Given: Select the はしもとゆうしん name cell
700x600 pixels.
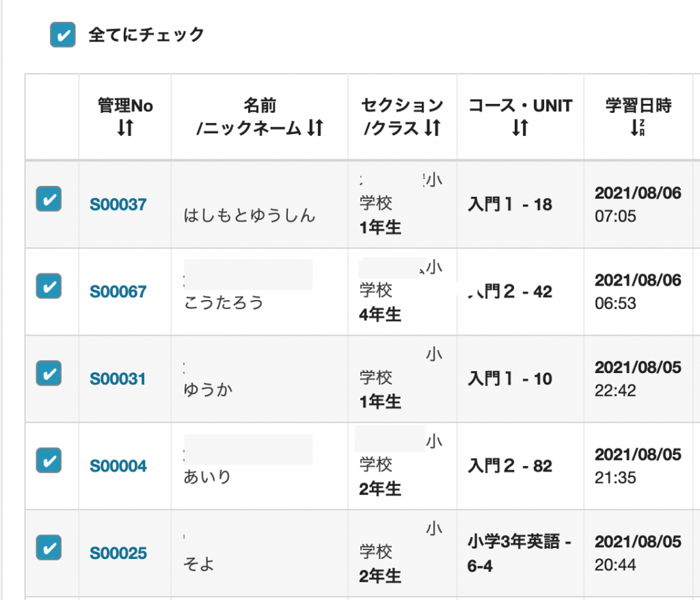Looking at the screenshot, I should click(259, 204).
